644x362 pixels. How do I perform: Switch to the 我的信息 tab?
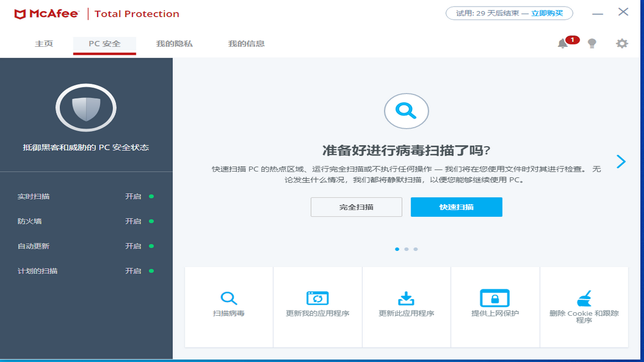[246, 44]
